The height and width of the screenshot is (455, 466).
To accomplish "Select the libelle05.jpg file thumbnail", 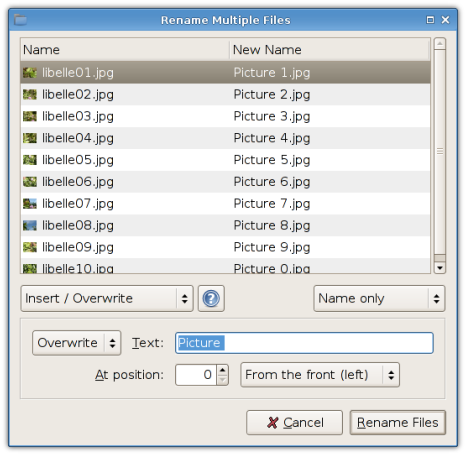I will tap(30, 160).
